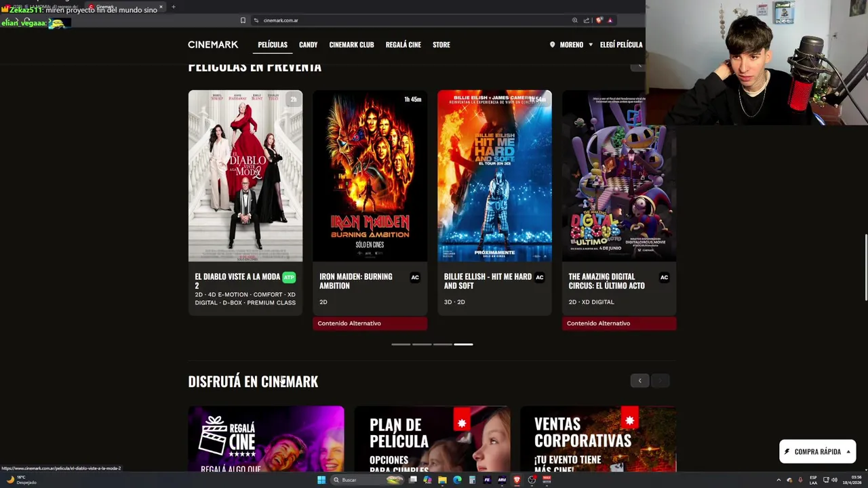Click the Cinemark logo
This screenshot has height=488, width=868.
coord(213,45)
